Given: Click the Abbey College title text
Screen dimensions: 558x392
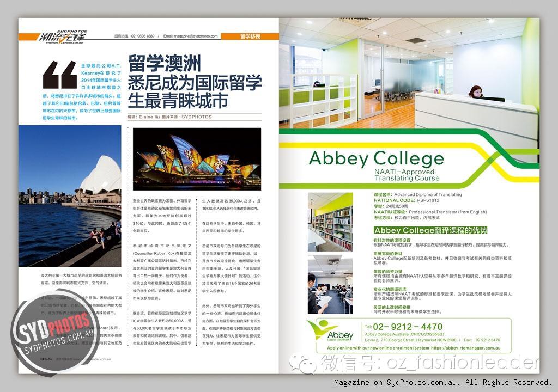Looking at the screenshot, I should point(377,158).
